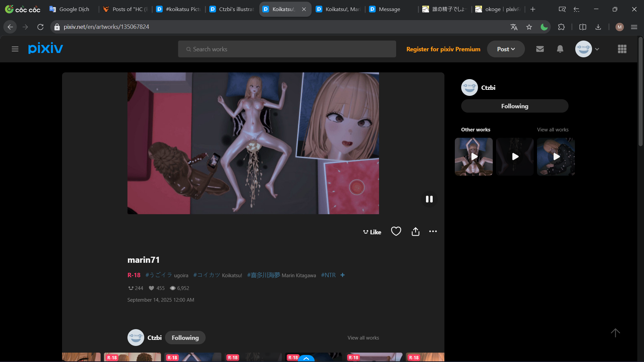The width and height of the screenshot is (644, 362).
Task: Open pixiv notifications bell
Action: (x=560, y=49)
